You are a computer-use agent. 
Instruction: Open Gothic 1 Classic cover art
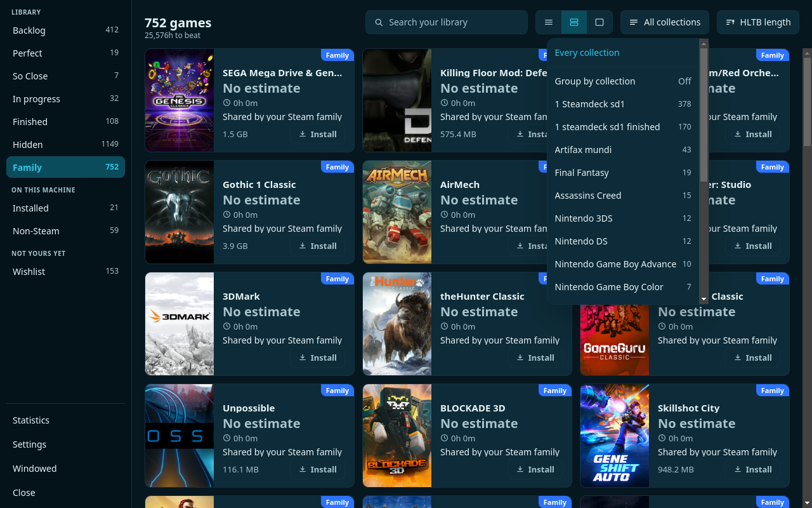pyautogui.click(x=180, y=212)
